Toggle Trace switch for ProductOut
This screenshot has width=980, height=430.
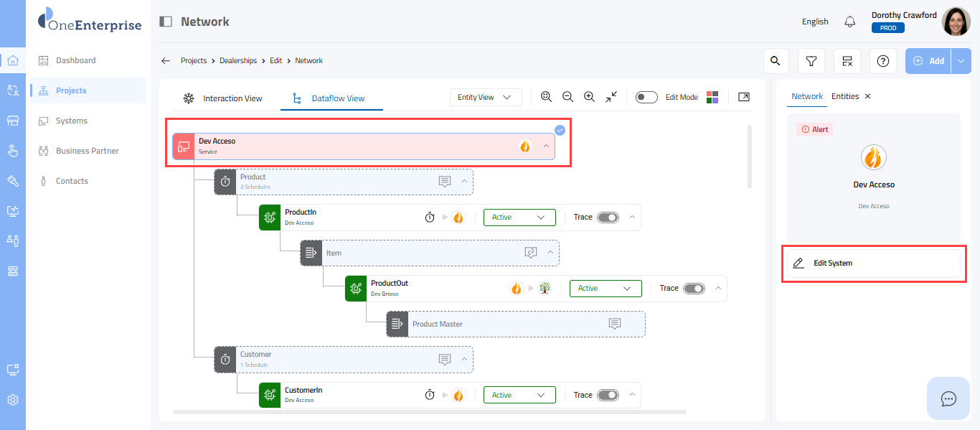[694, 288]
